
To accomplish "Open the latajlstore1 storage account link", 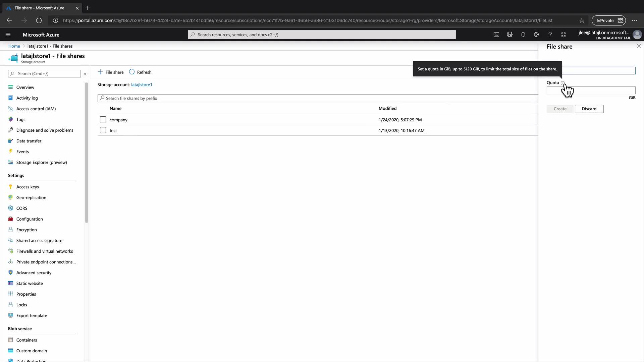I will pyautogui.click(x=142, y=85).
